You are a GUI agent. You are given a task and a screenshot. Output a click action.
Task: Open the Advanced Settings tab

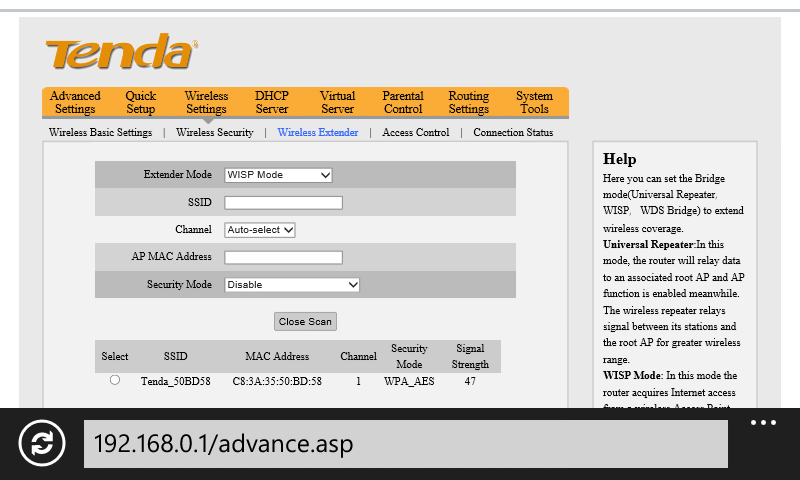[75, 103]
